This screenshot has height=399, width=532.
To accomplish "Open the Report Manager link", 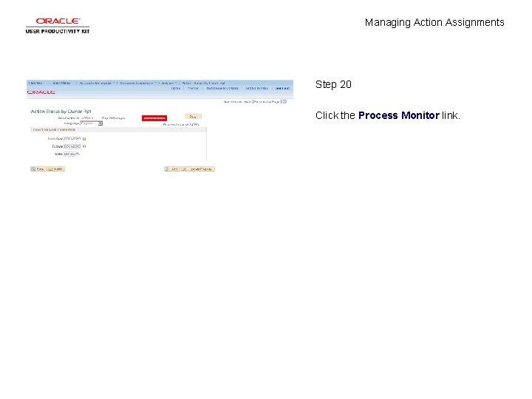I will [113, 118].
